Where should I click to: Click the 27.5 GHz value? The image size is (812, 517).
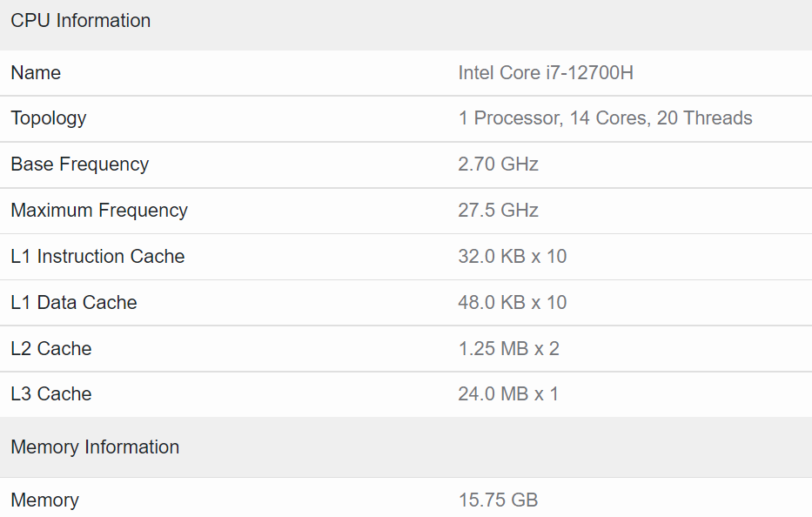click(x=498, y=211)
